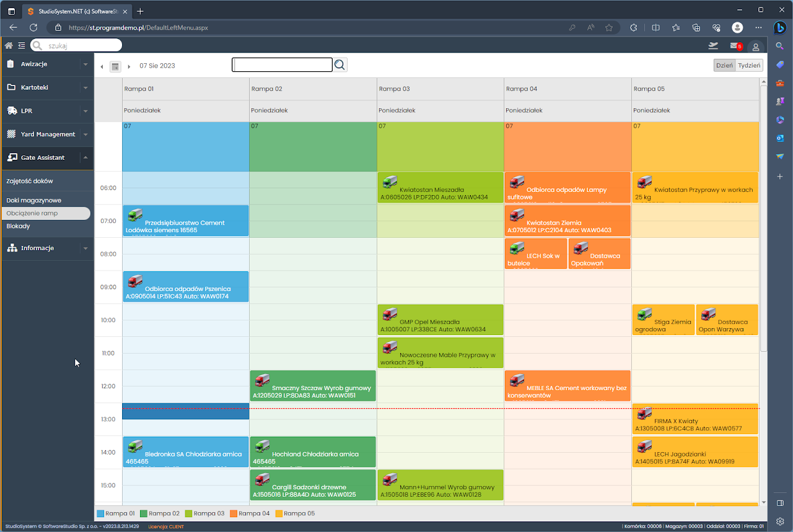Select Blokady in the sidebar
The image size is (793, 532).
pos(19,226)
